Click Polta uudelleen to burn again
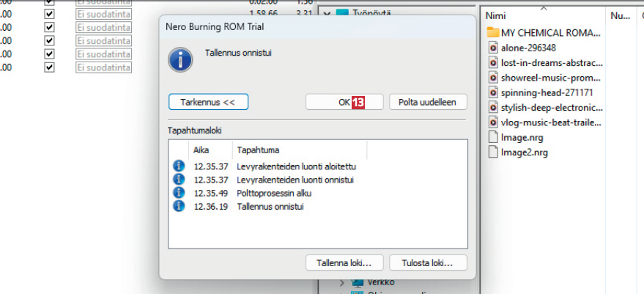 coord(428,102)
